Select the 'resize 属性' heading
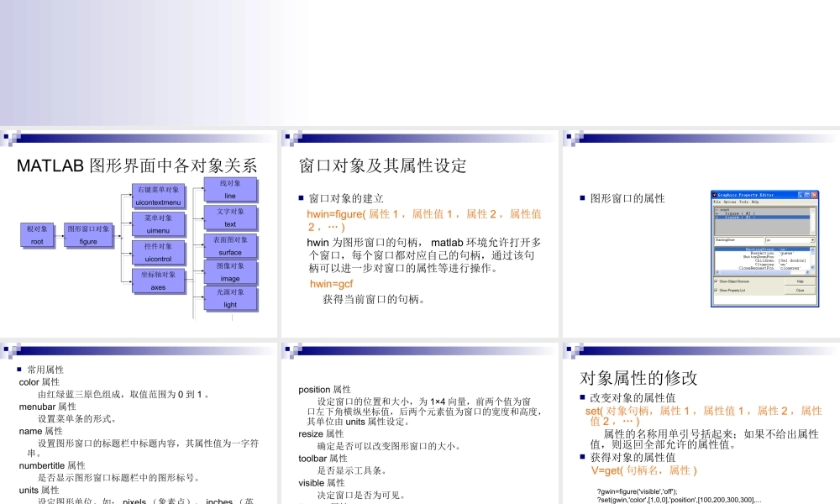 click(x=321, y=433)
